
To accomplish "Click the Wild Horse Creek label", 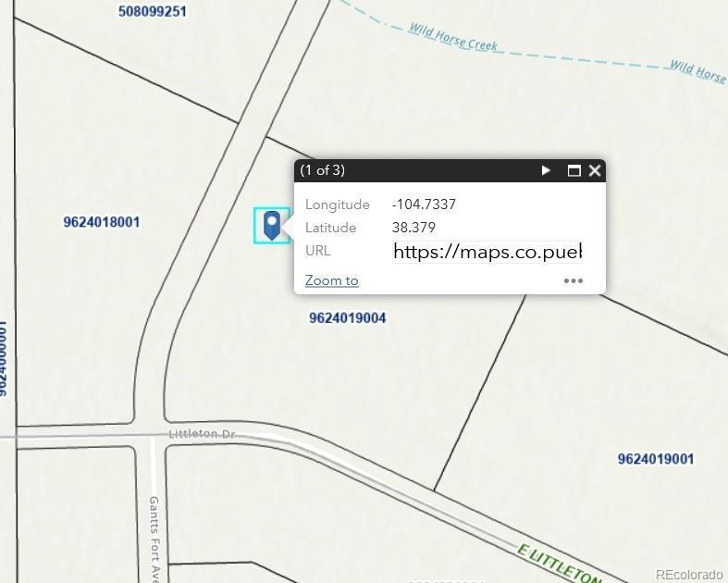I will (452, 37).
